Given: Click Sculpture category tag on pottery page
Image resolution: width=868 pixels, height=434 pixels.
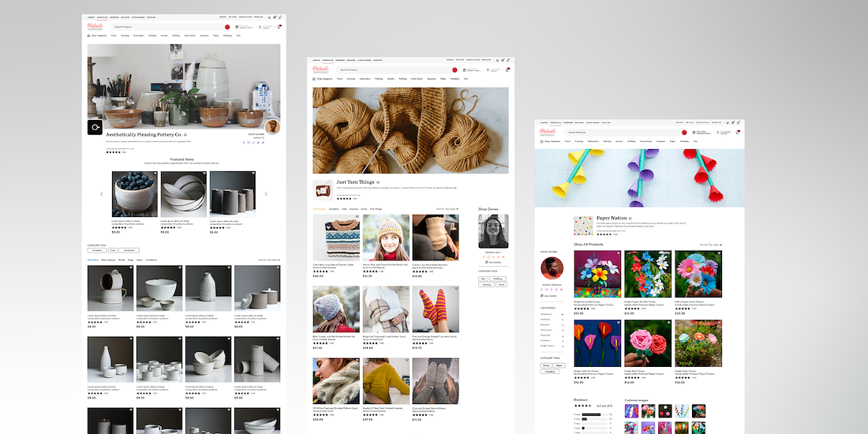Looking at the screenshot, I should (129, 250).
